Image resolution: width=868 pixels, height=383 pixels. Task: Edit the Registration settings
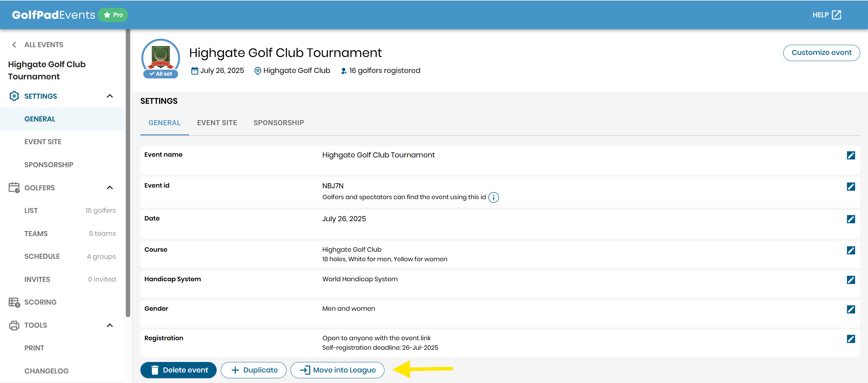point(851,339)
